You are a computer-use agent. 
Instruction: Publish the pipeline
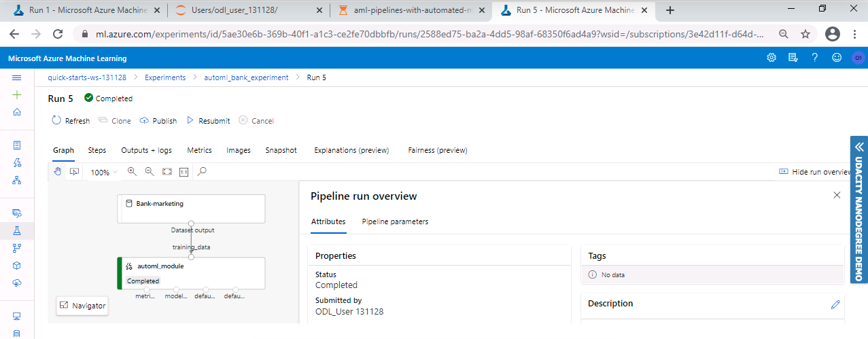(x=158, y=121)
